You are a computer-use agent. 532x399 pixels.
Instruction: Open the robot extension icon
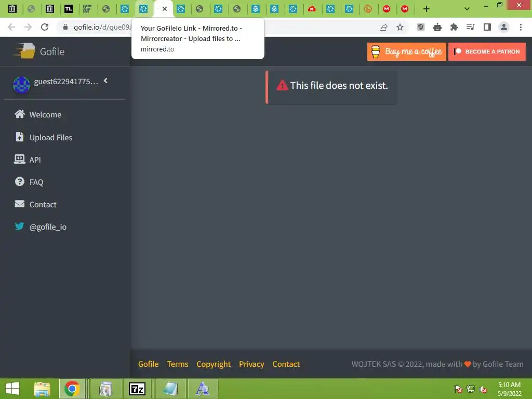pos(437,27)
